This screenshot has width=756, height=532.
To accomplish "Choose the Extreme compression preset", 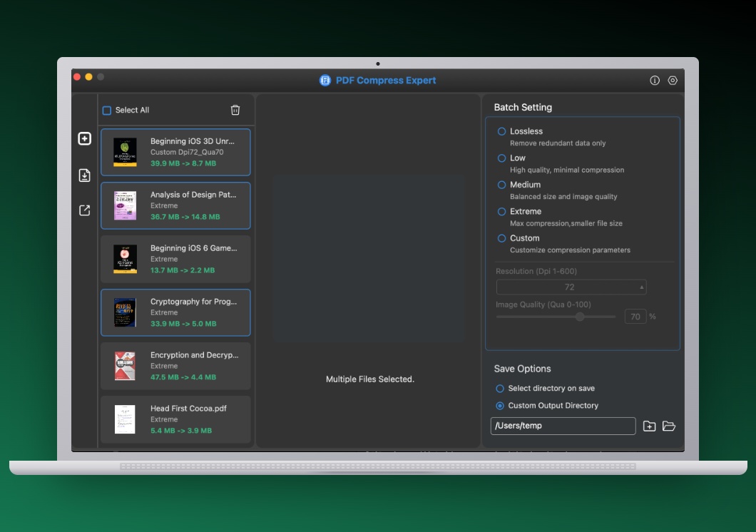I will pyautogui.click(x=501, y=212).
